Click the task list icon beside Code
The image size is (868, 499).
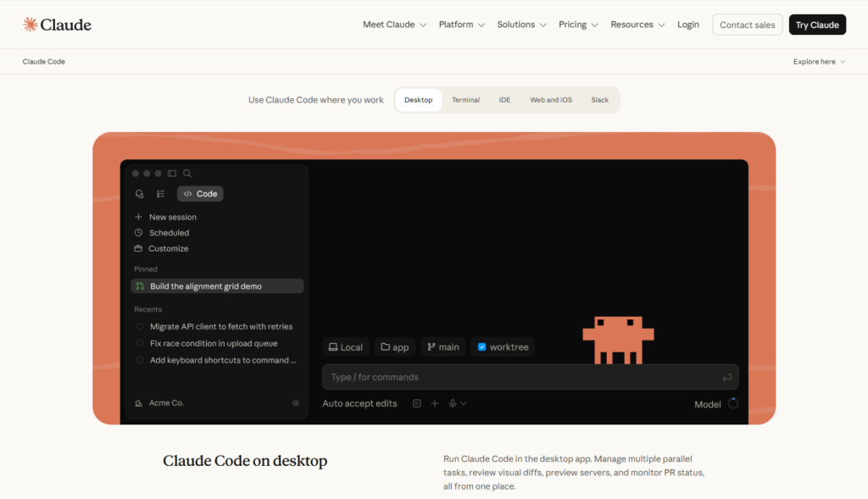160,194
